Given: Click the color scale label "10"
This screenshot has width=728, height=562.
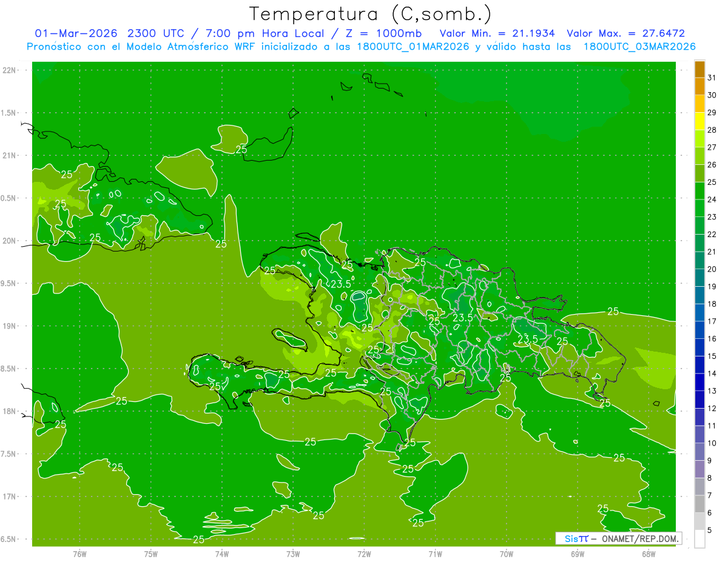Looking at the screenshot, I should pyautogui.click(x=712, y=443).
